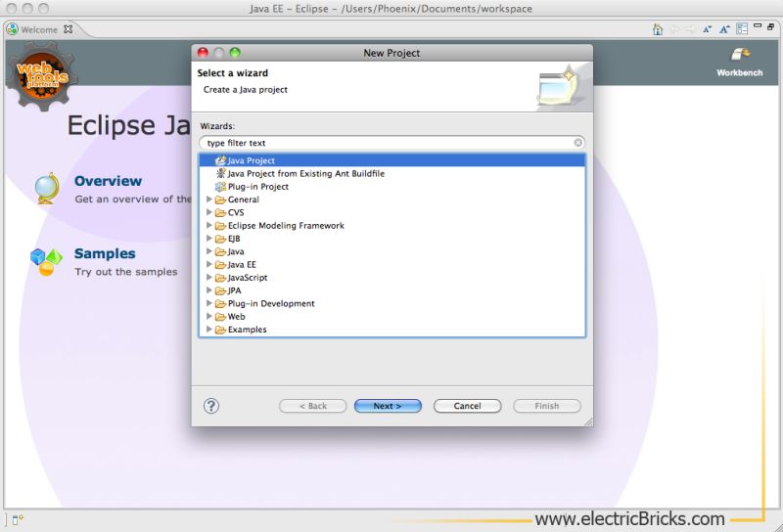The height and width of the screenshot is (532, 783).
Task: Click the CVS folder icon
Action: pos(220,212)
